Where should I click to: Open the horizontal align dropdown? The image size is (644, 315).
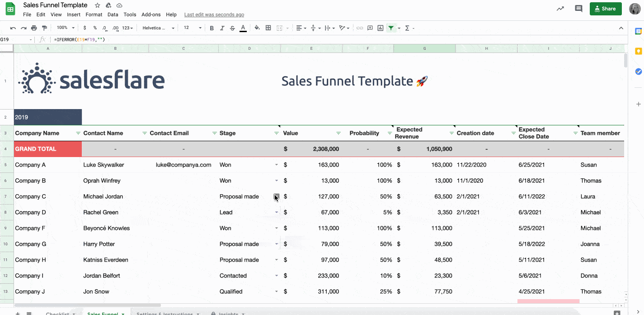pyautogui.click(x=301, y=28)
